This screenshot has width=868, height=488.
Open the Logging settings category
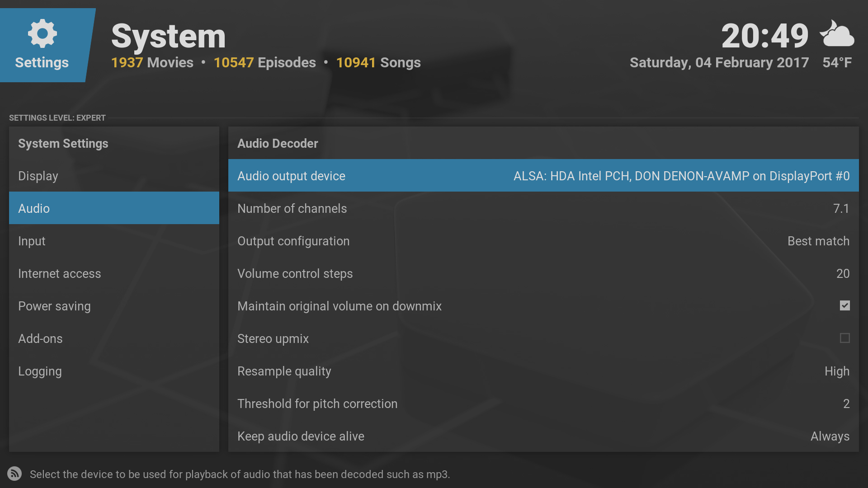pyautogui.click(x=114, y=371)
